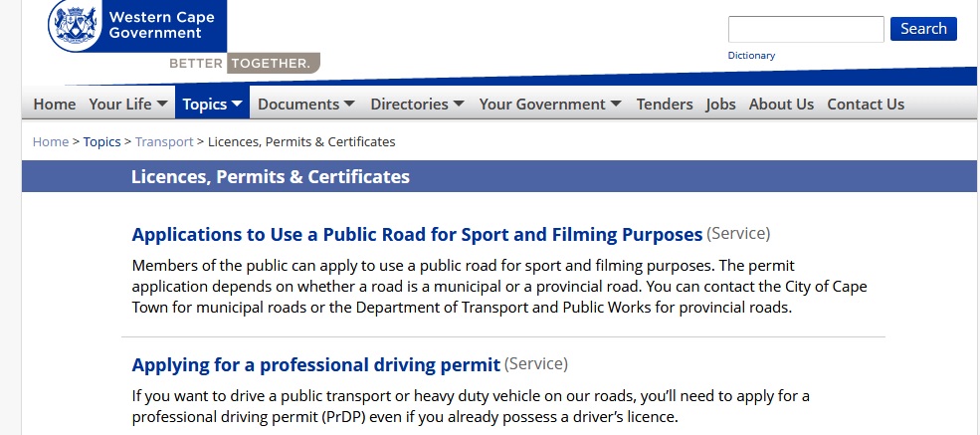Open the Jobs menu item
This screenshot has height=435, width=980.
pyautogui.click(x=720, y=104)
